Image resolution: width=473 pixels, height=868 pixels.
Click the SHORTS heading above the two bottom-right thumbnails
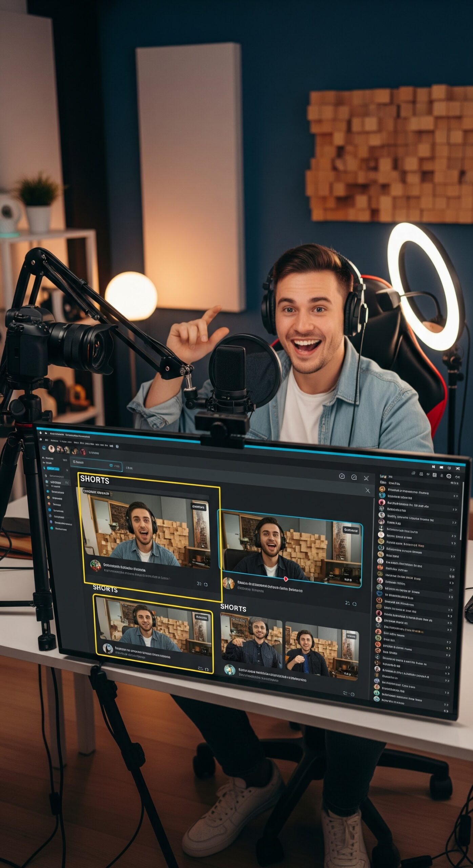[233, 608]
